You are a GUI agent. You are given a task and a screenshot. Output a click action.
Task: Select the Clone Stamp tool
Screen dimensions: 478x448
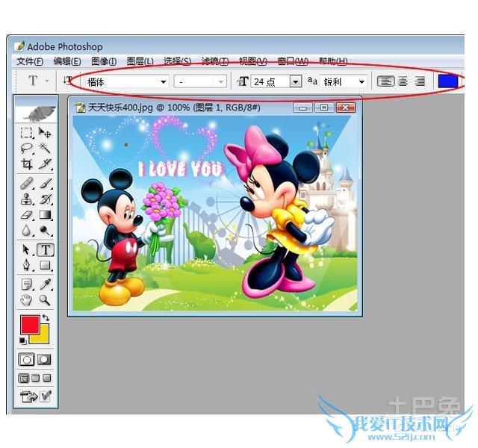point(26,199)
